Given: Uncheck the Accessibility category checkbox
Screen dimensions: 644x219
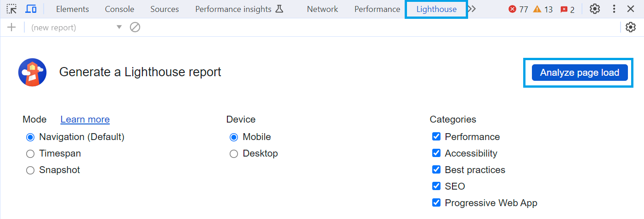Looking at the screenshot, I should [436, 153].
